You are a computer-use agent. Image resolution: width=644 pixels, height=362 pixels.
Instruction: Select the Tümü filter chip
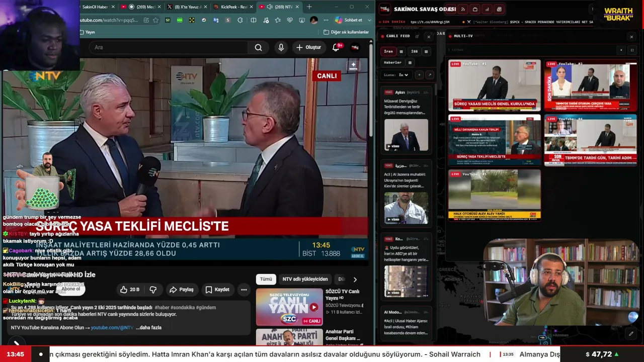pyautogui.click(x=266, y=280)
